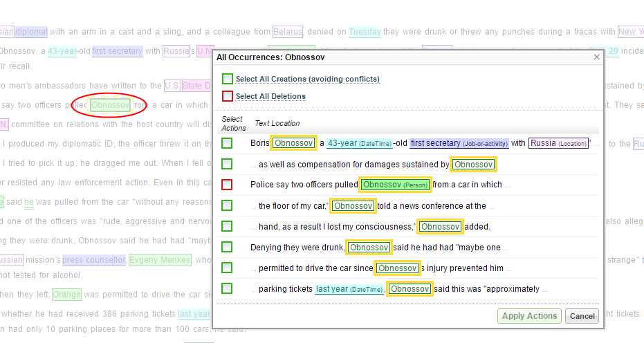Click the '43-year (DateTime)' annotation in dialog

(x=362, y=143)
